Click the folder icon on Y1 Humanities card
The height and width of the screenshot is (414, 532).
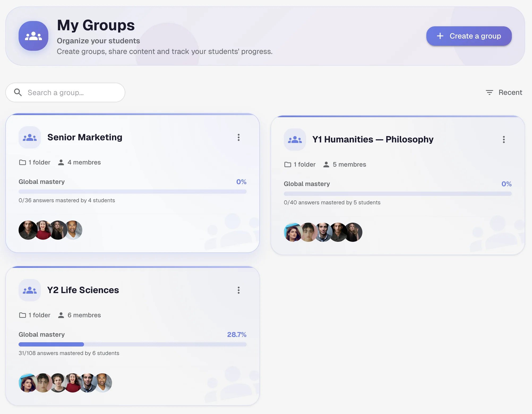[x=288, y=164]
